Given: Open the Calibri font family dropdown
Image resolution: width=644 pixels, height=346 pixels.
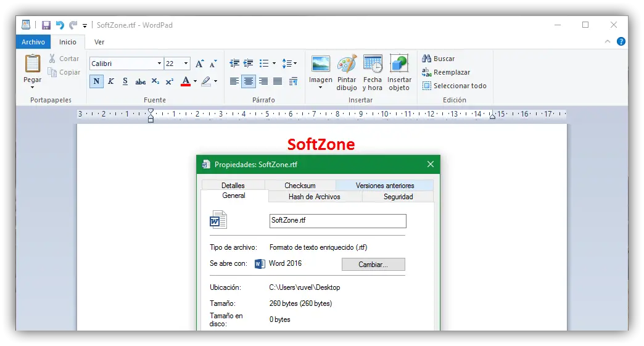Looking at the screenshot, I should tap(159, 63).
